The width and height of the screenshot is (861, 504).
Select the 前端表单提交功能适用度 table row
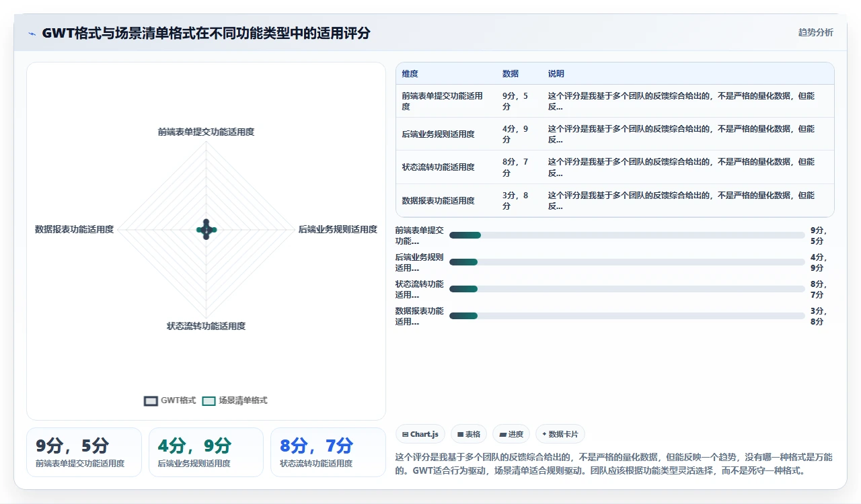click(x=615, y=101)
